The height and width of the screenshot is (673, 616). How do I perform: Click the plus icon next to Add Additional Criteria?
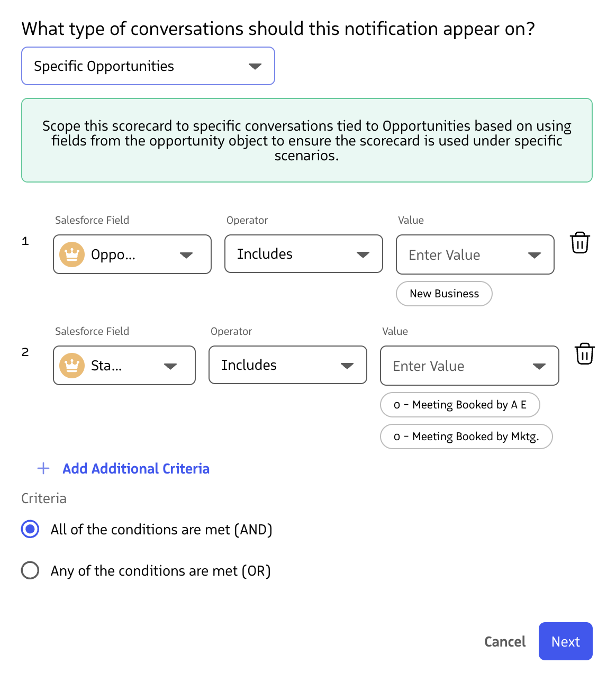pos(43,468)
